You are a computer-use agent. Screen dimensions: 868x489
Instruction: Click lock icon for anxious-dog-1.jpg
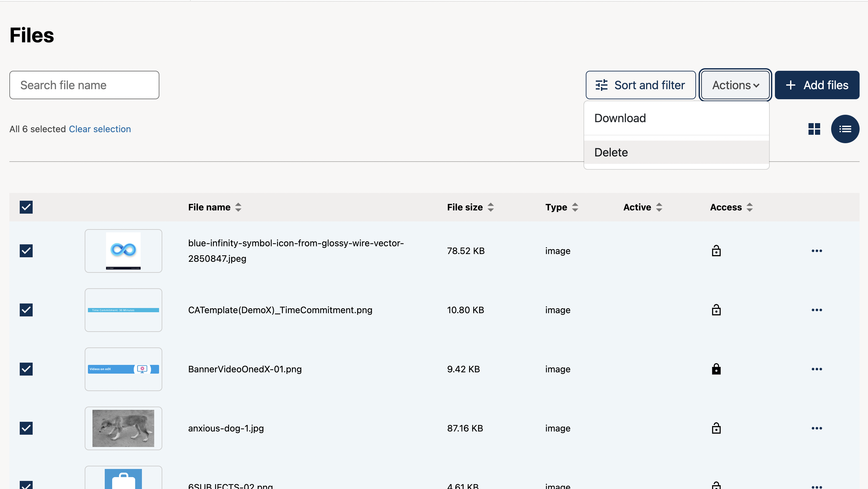pos(716,428)
